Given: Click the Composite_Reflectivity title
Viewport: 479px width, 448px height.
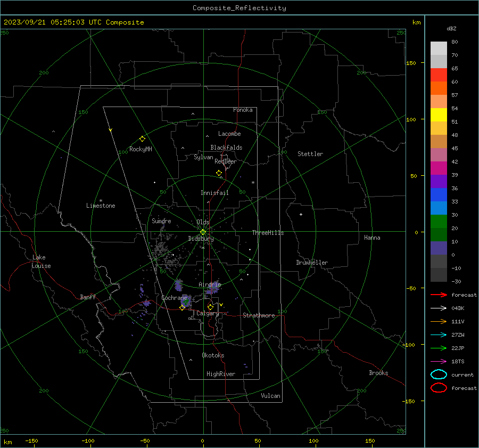Looking at the screenshot, I should pyautogui.click(x=240, y=8).
